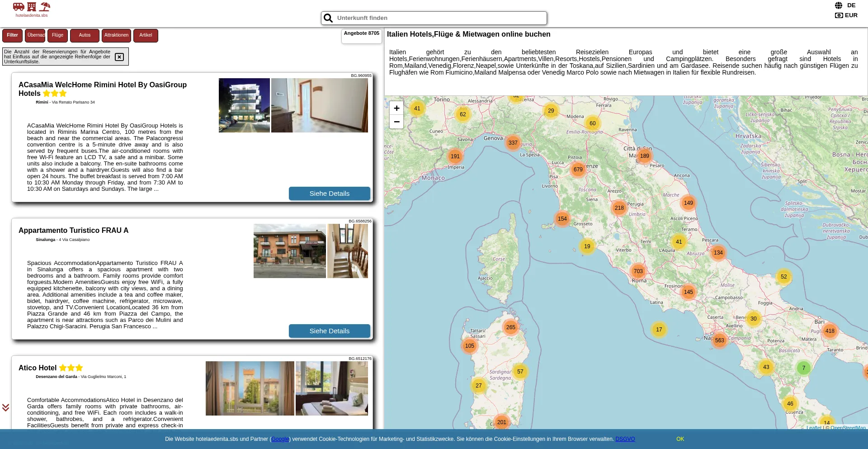The height and width of the screenshot is (449, 868).
Task: View details for Appartamento Turistico FRAU A
Action: coord(330,331)
